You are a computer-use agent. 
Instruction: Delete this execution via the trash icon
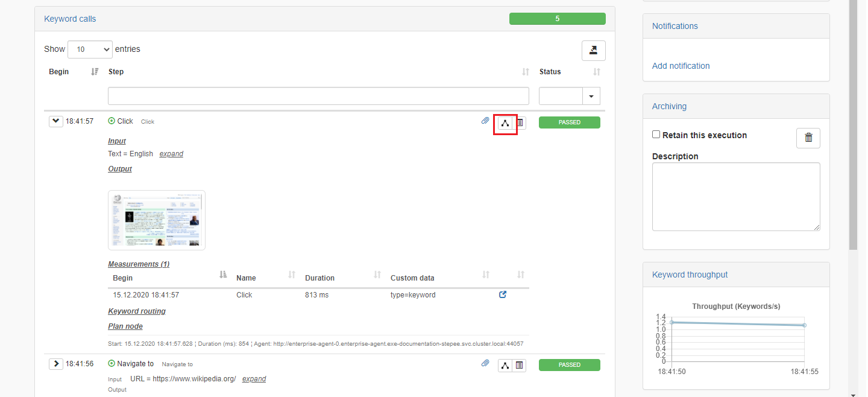pos(808,138)
